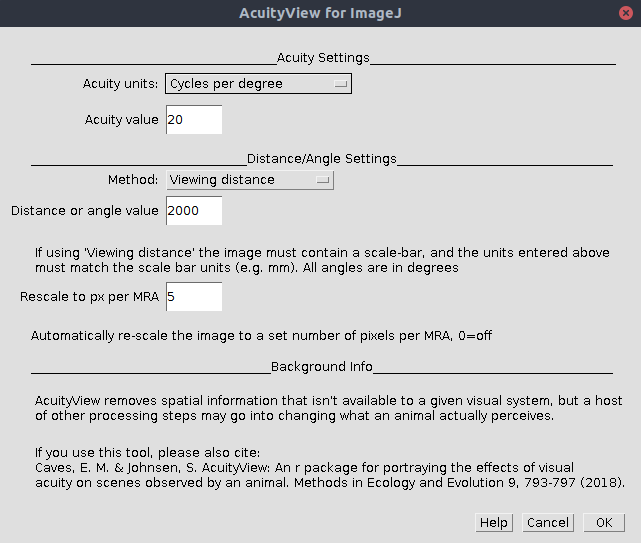641x543 pixels.
Task: Click the 'If you use this tool' line
Action: click(x=147, y=453)
